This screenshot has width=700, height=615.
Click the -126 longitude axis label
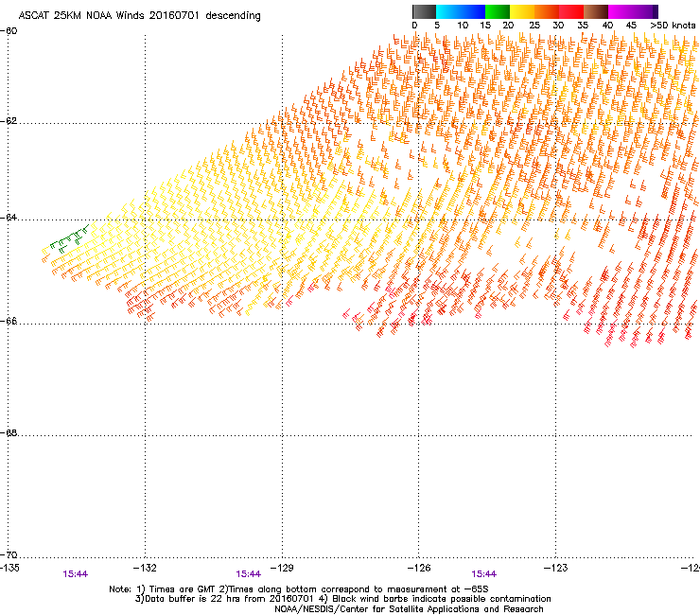[x=419, y=568]
